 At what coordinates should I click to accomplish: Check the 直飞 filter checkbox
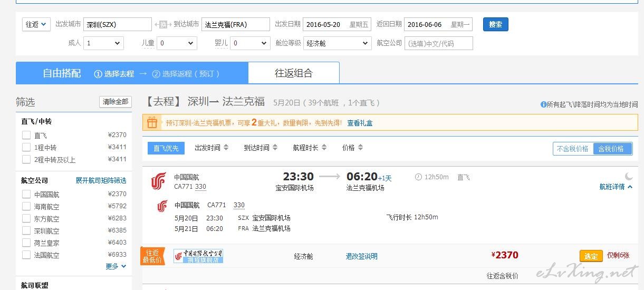26,136
